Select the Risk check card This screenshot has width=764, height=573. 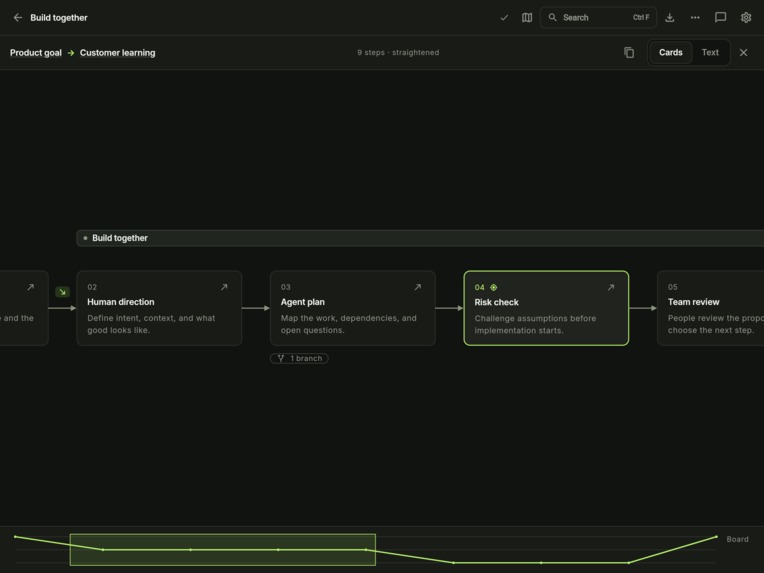coord(546,308)
